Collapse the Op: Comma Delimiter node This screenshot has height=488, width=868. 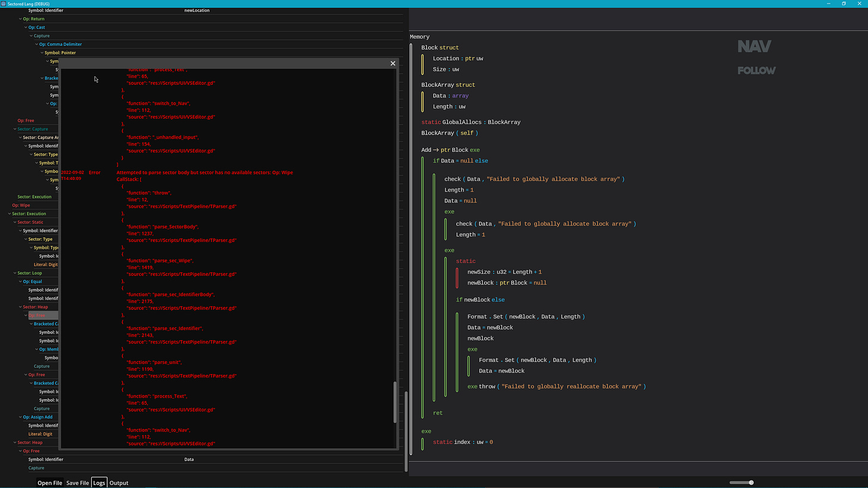[x=36, y=44]
